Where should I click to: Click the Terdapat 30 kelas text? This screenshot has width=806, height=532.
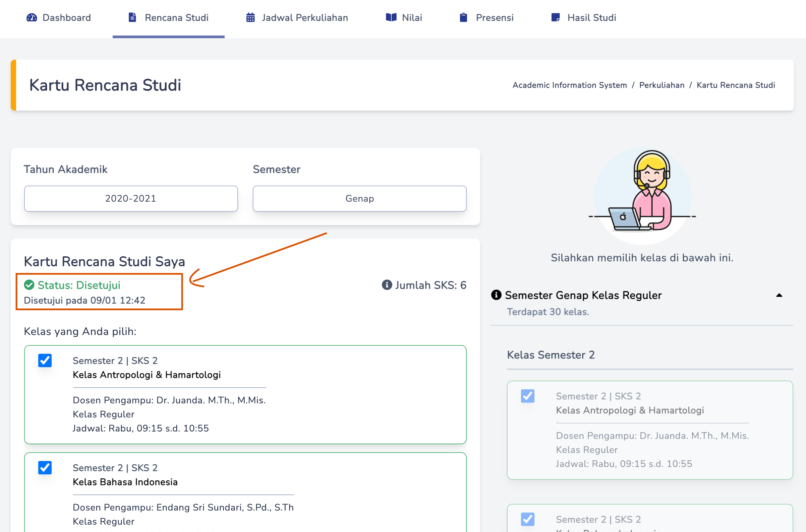pyautogui.click(x=548, y=312)
